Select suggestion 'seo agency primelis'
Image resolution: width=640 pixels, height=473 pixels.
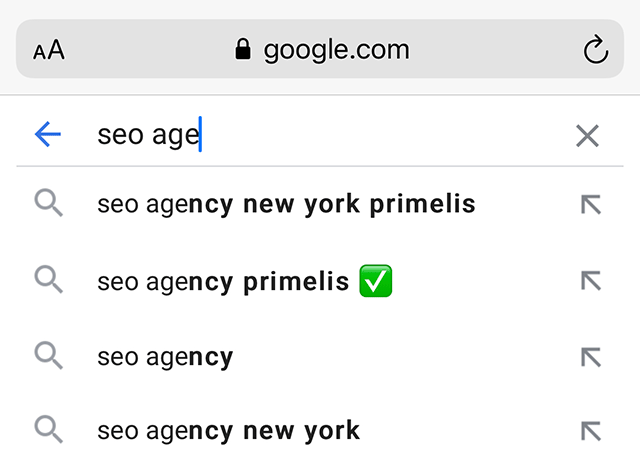pyautogui.click(x=223, y=282)
